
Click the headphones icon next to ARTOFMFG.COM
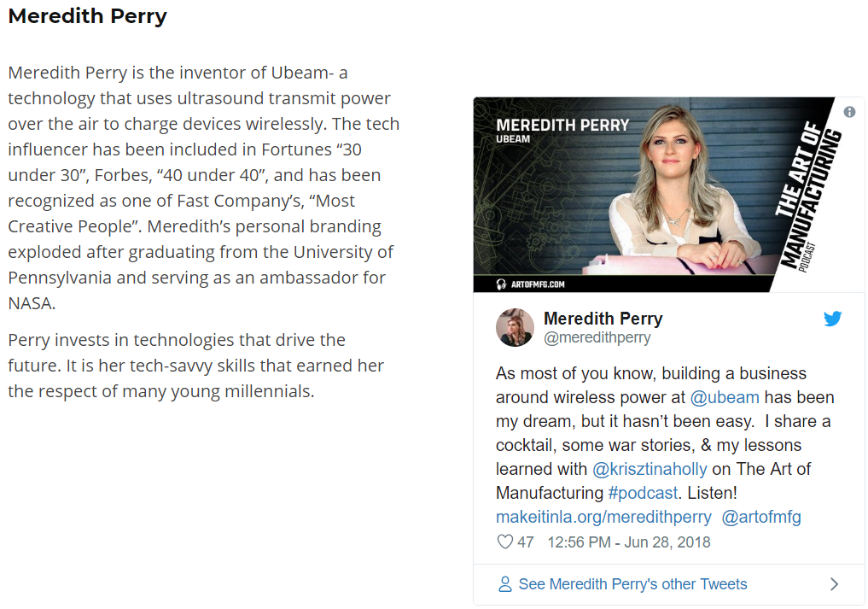[502, 284]
